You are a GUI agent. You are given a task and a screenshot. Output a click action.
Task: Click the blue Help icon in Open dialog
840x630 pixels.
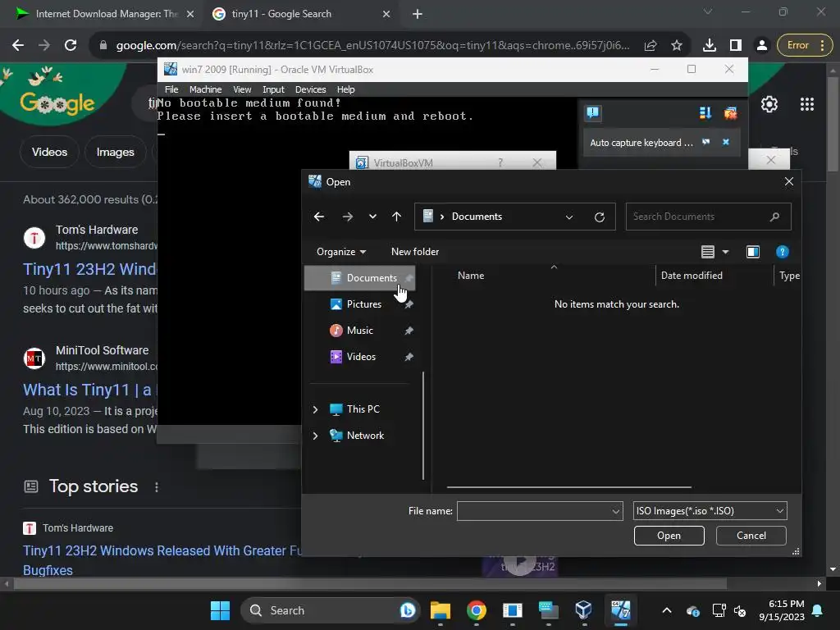pos(782,252)
